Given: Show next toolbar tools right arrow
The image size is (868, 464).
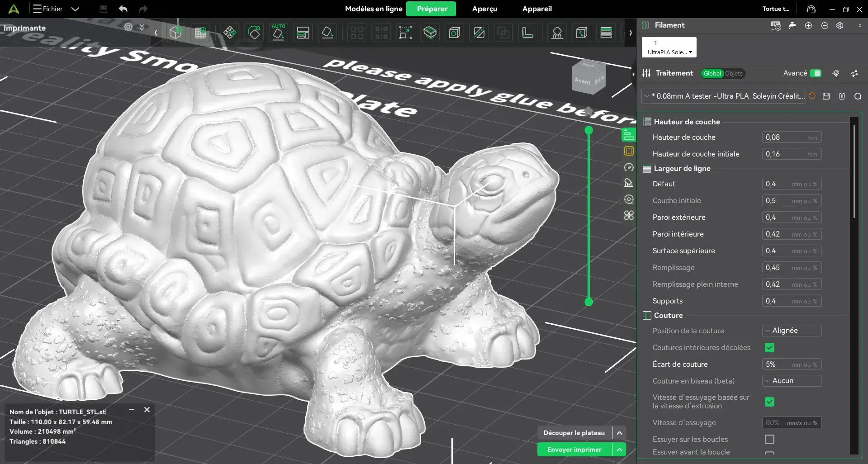Looking at the screenshot, I should click(631, 33).
